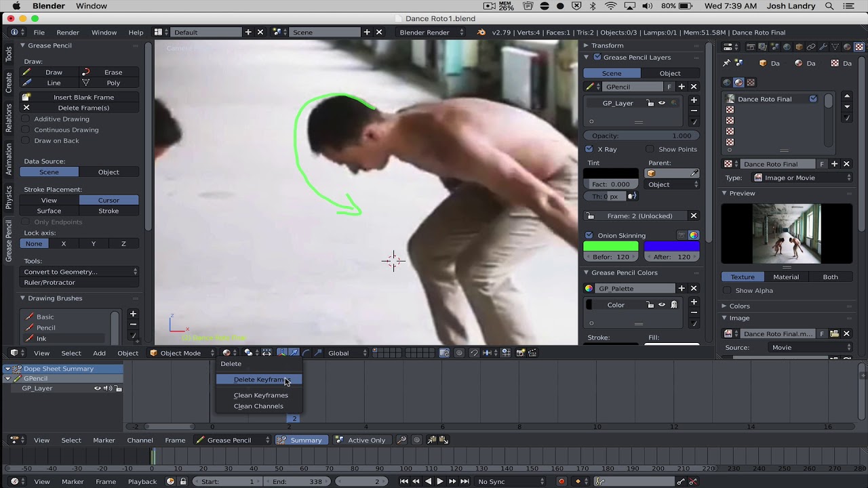Click the blue After onion color swatch
868x488 pixels.
coord(671,246)
